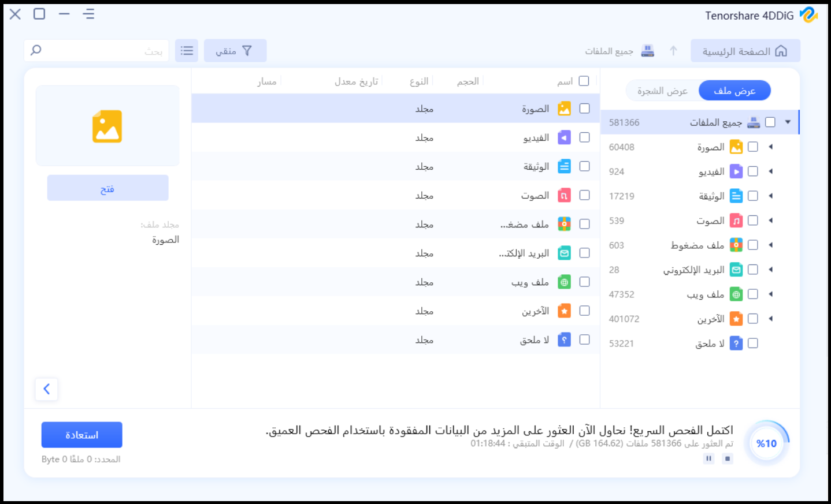Expand الصوت in sidebar tree
Image resolution: width=831 pixels, height=504 pixels.
tap(771, 221)
